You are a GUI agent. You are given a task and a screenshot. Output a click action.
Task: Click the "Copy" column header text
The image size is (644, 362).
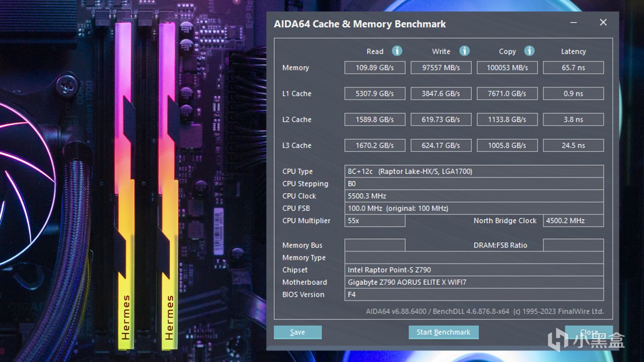[507, 51]
